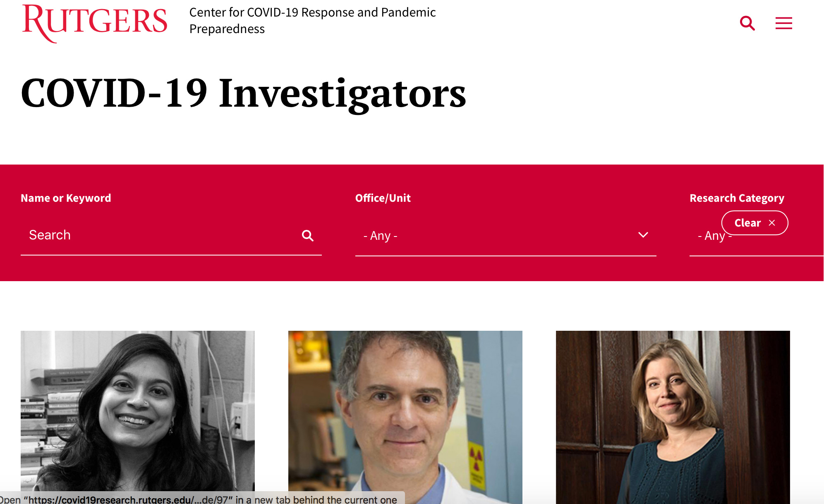Click the COVID-19 Investigators heading

pos(243,93)
